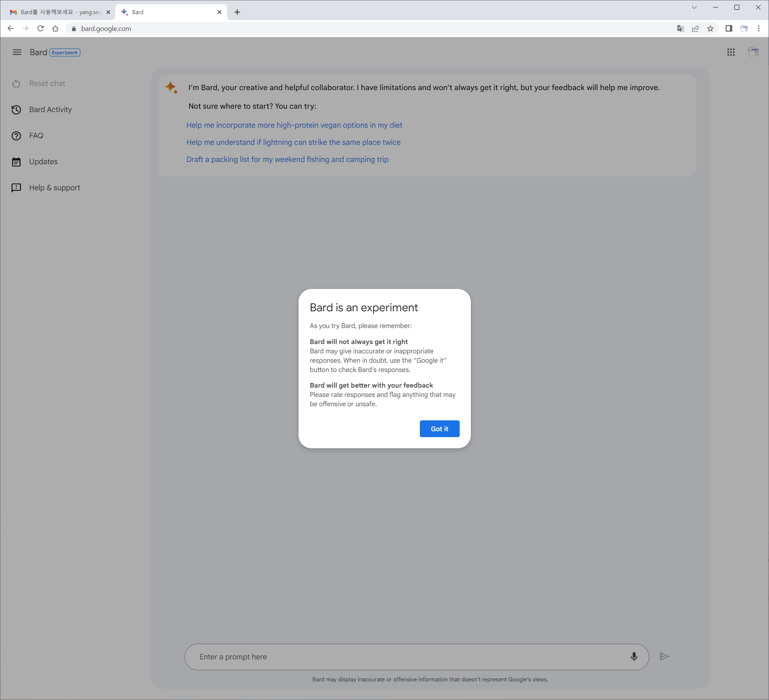Viewport: 769px width, 700px height.
Task: Focus the Enter a prompt here field
Action: click(417, 657)
